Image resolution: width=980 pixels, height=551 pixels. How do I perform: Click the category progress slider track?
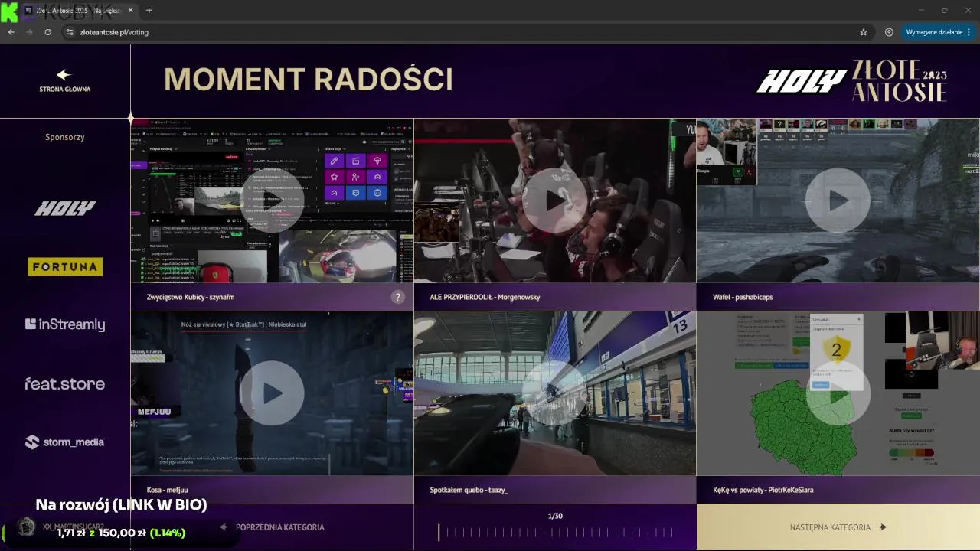tap(555, 532)
